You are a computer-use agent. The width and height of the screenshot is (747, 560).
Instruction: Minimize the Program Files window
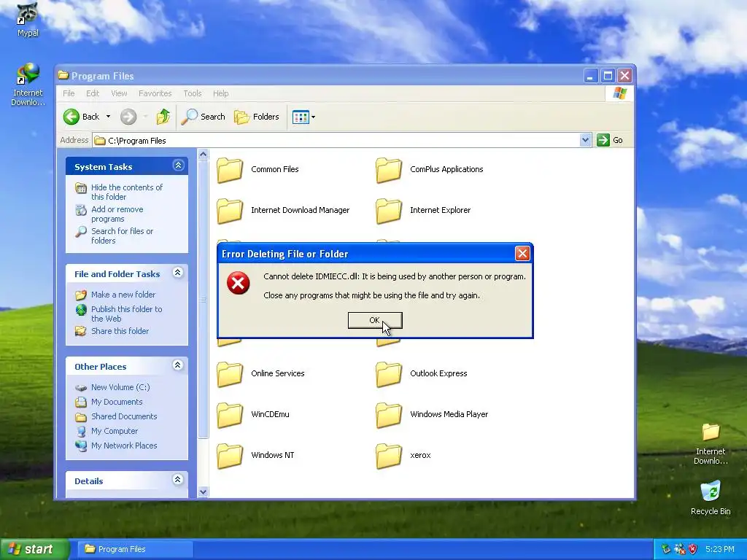(590, 76)
